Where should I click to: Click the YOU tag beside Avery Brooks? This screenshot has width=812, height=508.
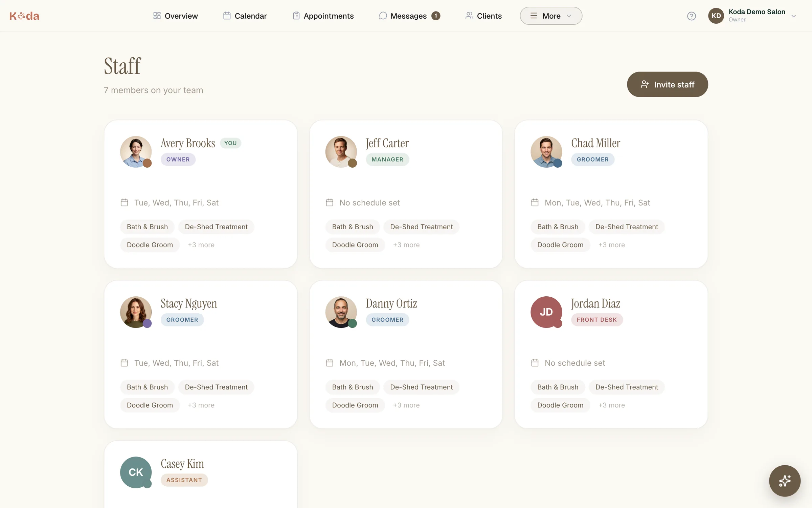pyautogui.click(x=230, y=143)
